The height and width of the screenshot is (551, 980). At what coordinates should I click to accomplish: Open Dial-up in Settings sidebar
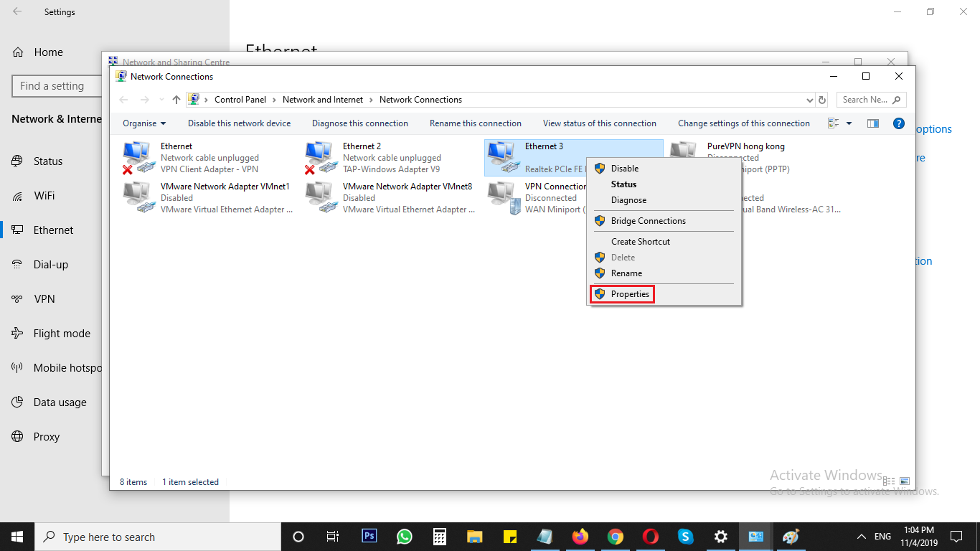(52, 265)
